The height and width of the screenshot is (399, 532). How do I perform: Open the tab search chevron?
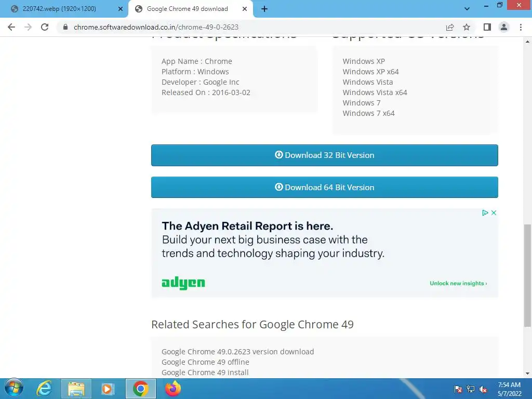[467, 9]
